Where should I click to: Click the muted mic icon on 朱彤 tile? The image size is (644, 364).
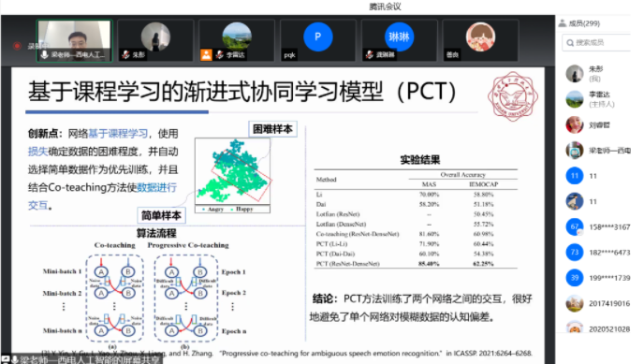click(125, 54)
